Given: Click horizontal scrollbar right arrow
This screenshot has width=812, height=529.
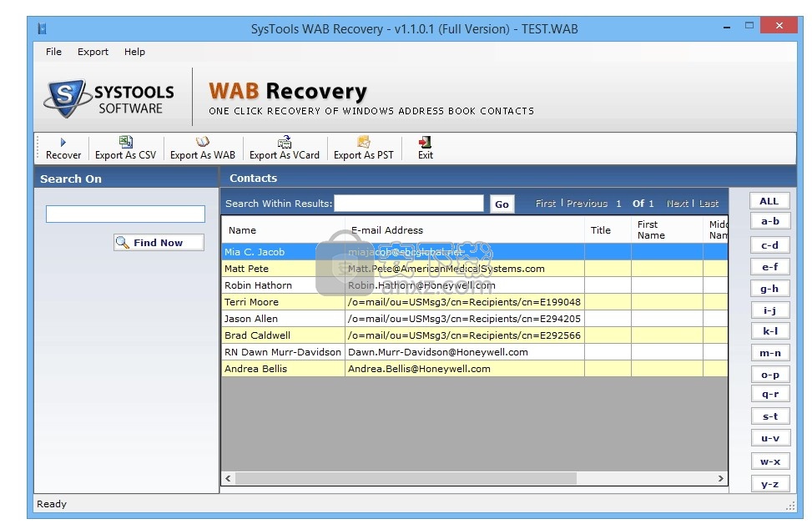Looking at the screenshot, I should click(x=720, y=478).
